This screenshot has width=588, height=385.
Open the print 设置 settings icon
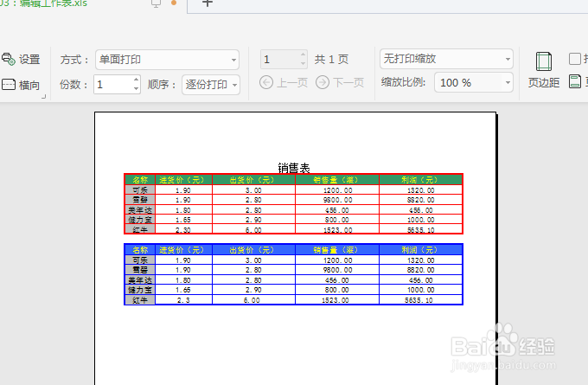(x=9, y=59)
